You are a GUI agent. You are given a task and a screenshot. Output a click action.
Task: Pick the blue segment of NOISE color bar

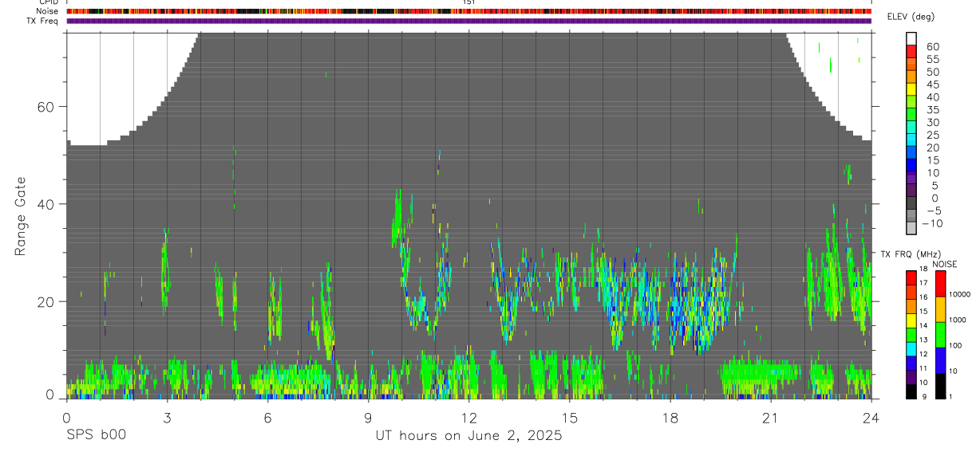940,360
